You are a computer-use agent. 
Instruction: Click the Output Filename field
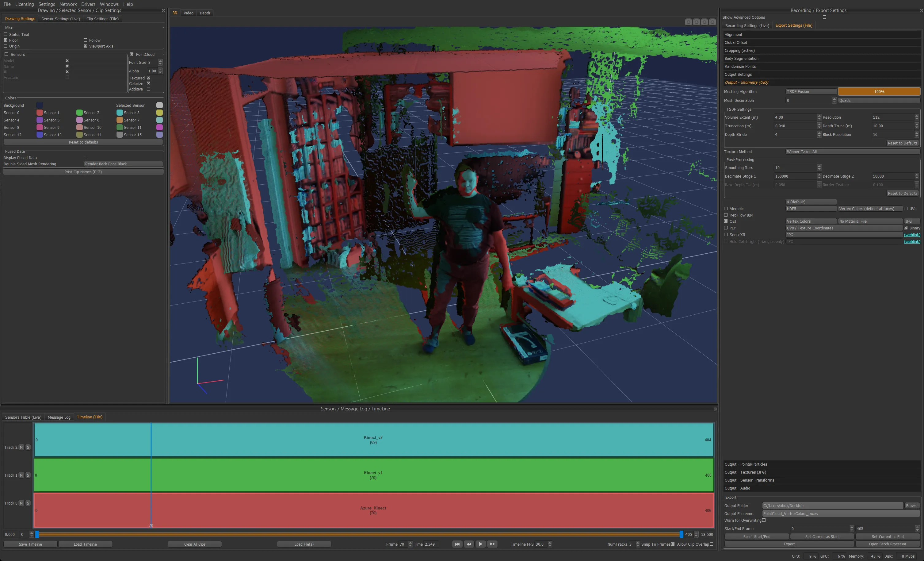pyautogui.click(x=841, y=514)
